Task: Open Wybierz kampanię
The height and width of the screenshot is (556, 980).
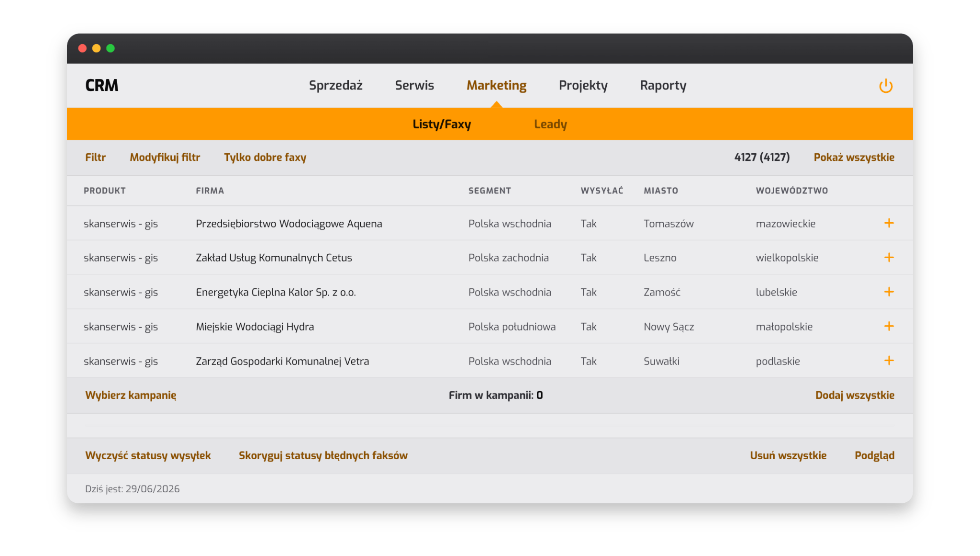Action: (131, 395)
